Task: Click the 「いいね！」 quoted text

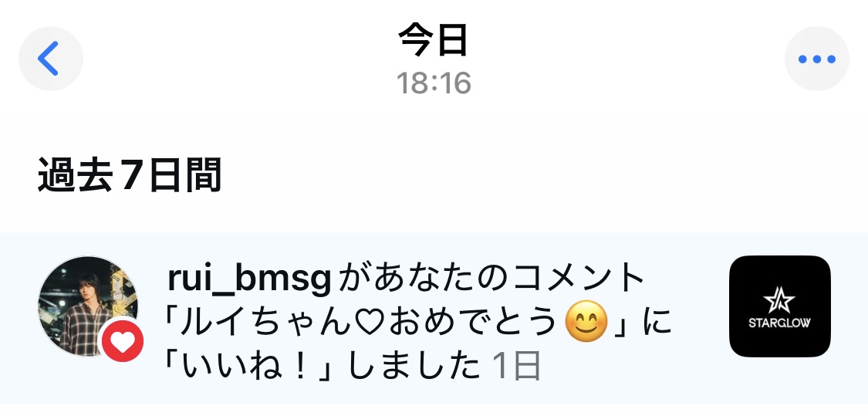Action: (247, 366)
